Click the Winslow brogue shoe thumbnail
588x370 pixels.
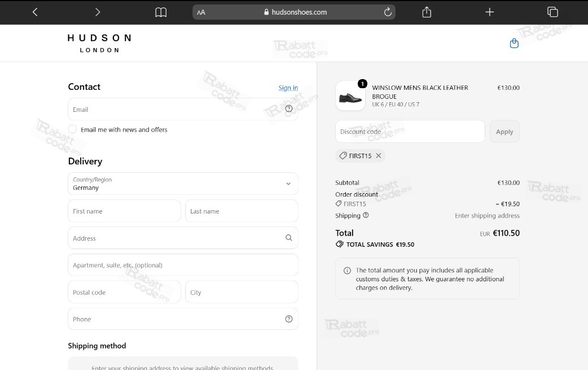(x=350, y=95)
